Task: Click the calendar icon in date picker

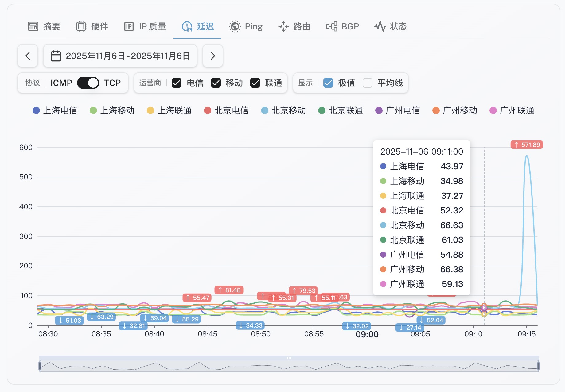Action: (x=56, y=56)
